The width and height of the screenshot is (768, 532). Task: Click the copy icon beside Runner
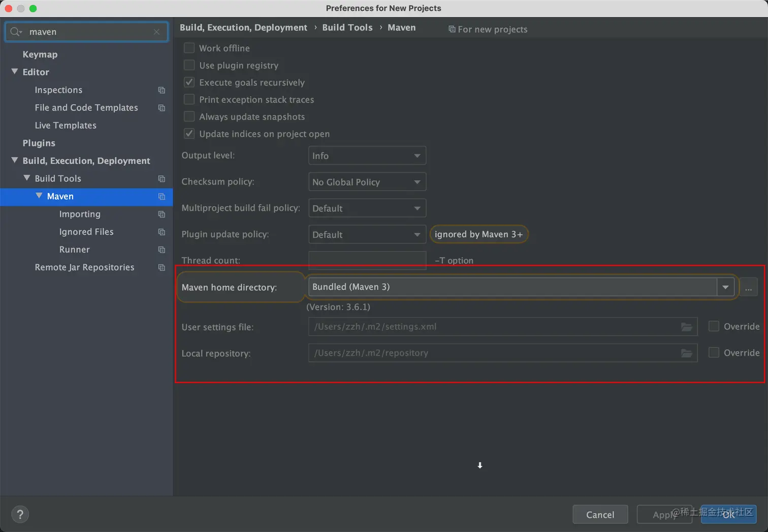click(x=162, y=250)
